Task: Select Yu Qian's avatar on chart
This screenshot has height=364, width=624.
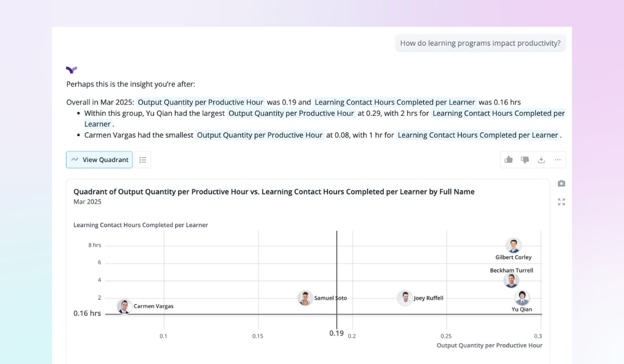Action: [x=522, y=298]
